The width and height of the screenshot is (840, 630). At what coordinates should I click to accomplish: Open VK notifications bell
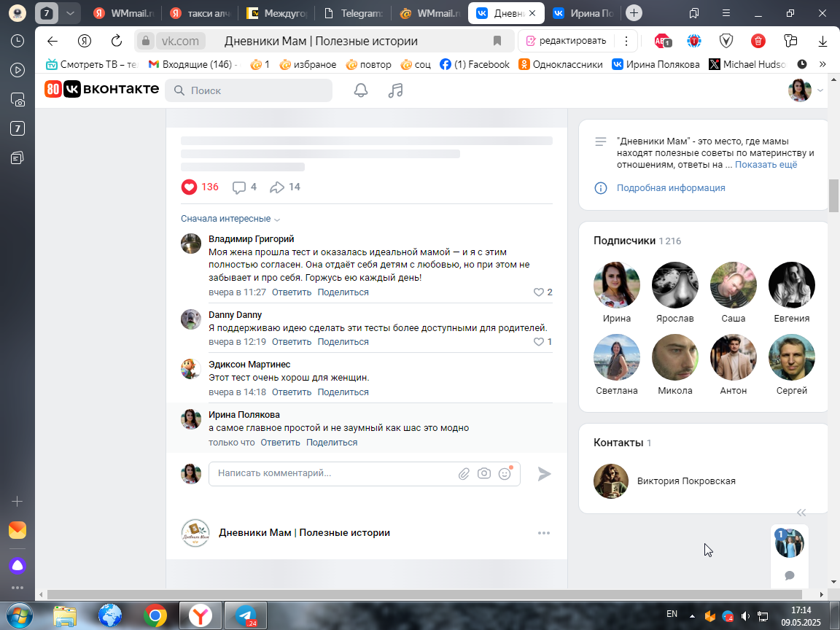point(361,90)
